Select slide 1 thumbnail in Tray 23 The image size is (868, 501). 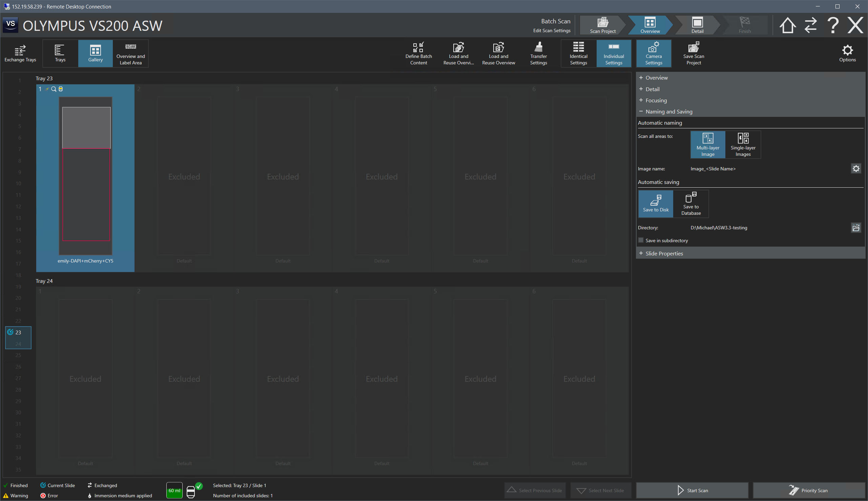click(x=85, y=176)
